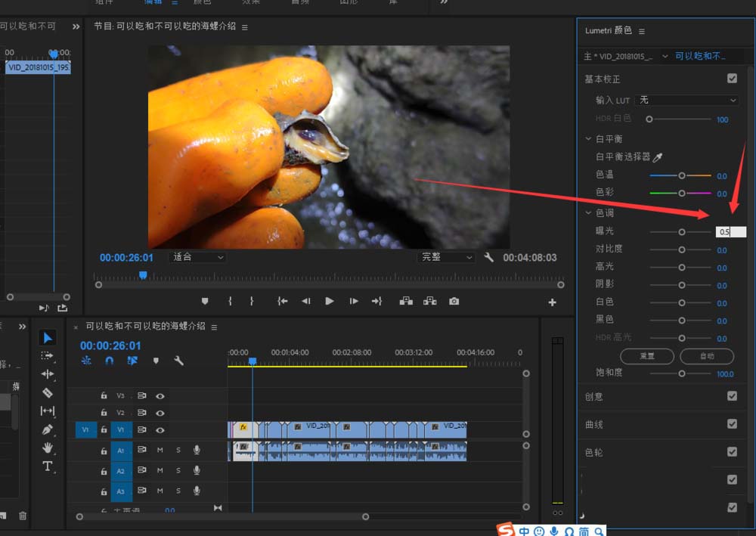756x536 pixels.
Task: Hide the V1 track output eye
Action: click(x=160, y=430)
